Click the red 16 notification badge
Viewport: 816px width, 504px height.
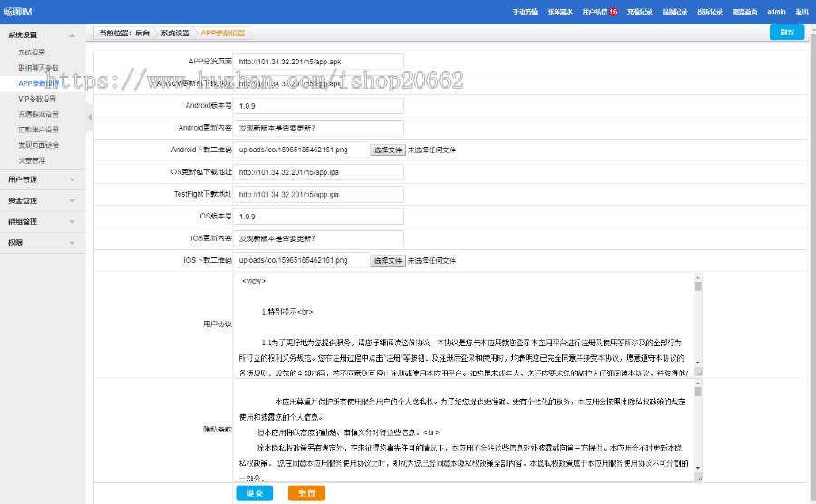click(613, 12)
